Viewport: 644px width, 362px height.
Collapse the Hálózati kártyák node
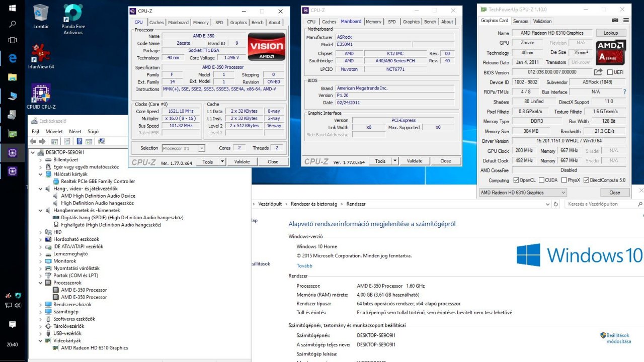pos(41,174)
